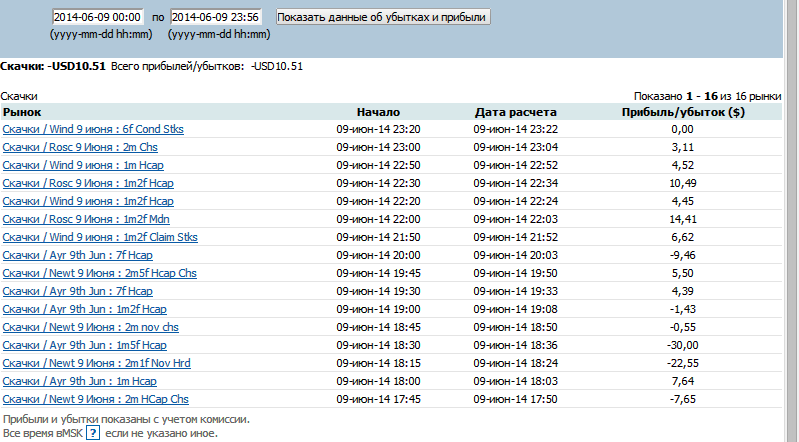Click the Скачки: -USD10.51 bold summary
The height and width of the screenshot is (442, 799).
tap(53, 66)
